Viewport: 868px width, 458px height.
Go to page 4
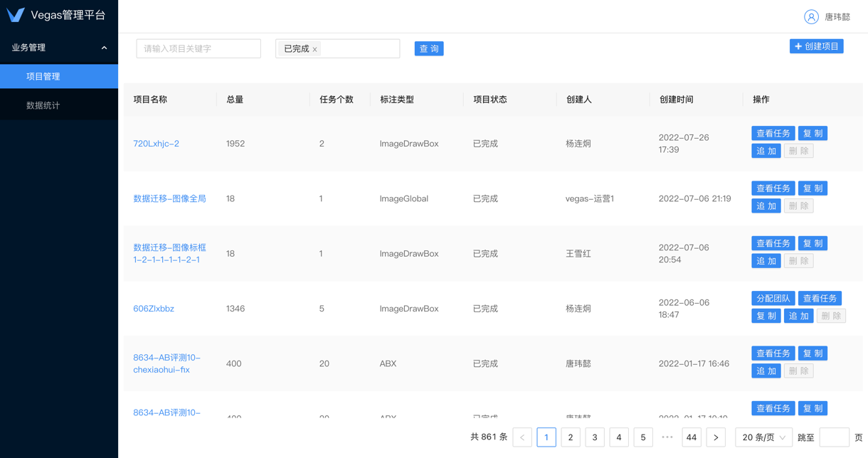619,437
